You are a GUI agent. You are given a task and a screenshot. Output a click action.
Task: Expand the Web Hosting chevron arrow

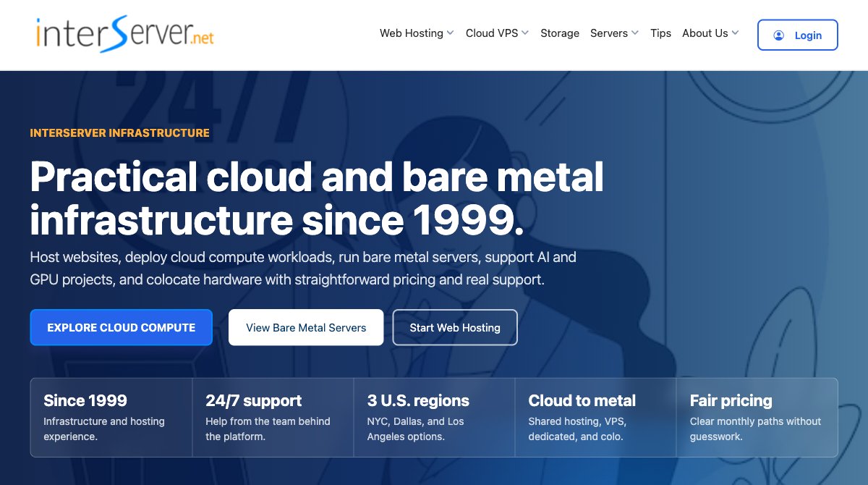click(x=450, y=33)
